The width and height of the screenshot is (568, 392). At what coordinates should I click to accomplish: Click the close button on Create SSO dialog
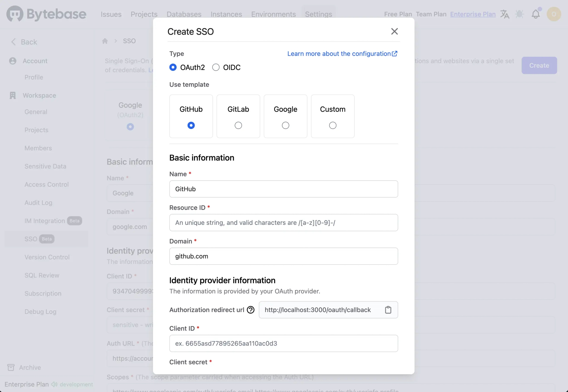(394, 31)
